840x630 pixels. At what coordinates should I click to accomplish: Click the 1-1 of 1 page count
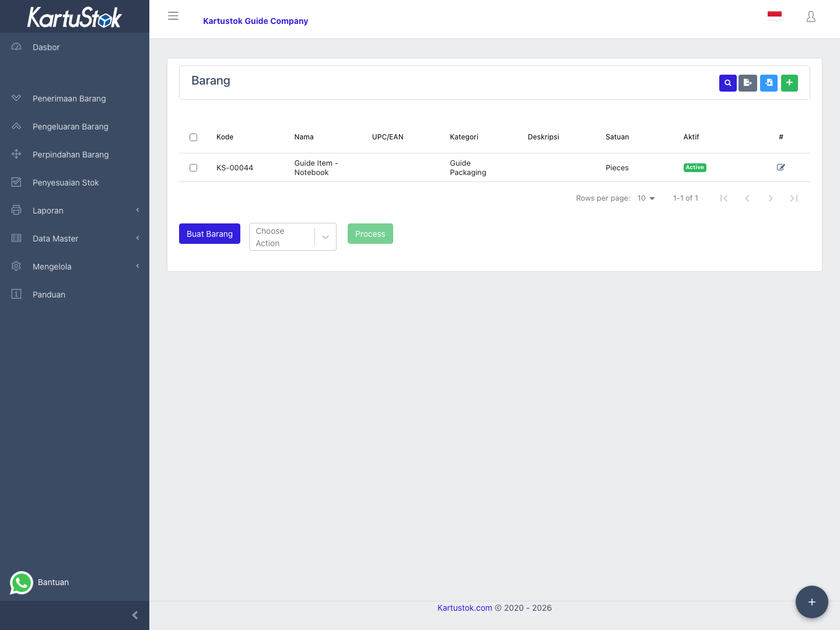(x=685, y=198)
